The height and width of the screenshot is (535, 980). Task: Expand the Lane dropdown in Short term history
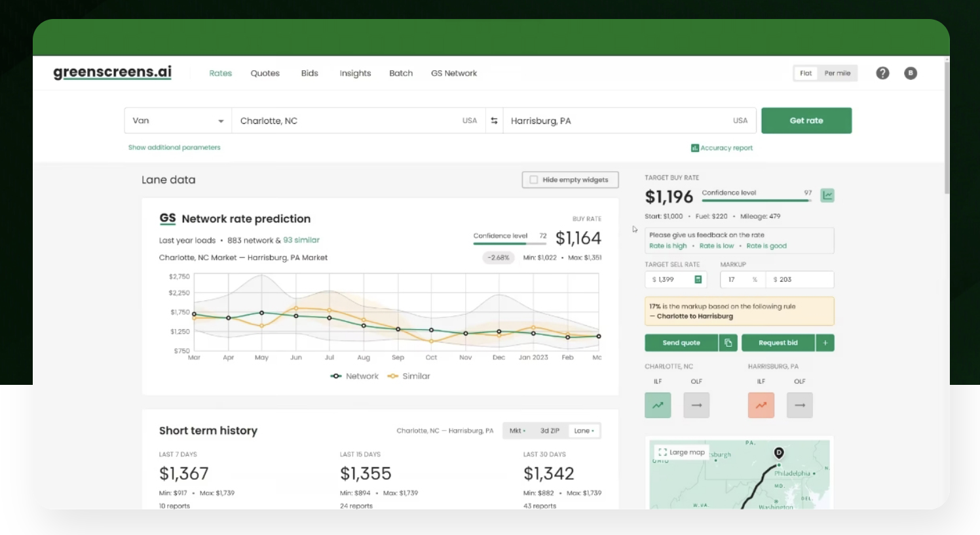(584, 431)
